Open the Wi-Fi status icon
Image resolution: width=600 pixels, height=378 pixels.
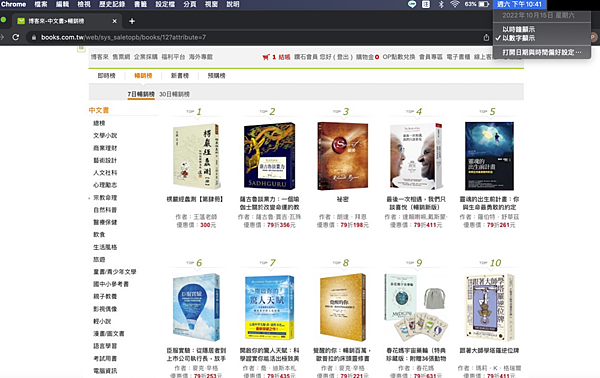click(x=455, y=4)
